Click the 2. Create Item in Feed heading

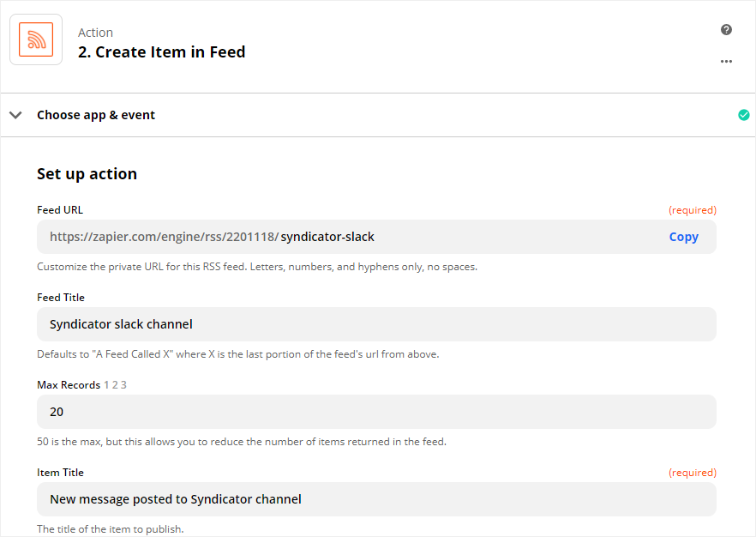[161, 51]
